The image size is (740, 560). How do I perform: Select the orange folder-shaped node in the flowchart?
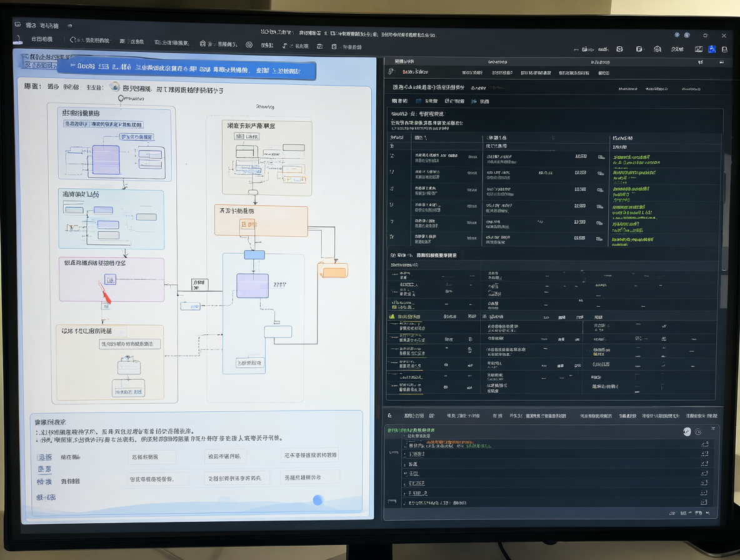pos(333,271)
